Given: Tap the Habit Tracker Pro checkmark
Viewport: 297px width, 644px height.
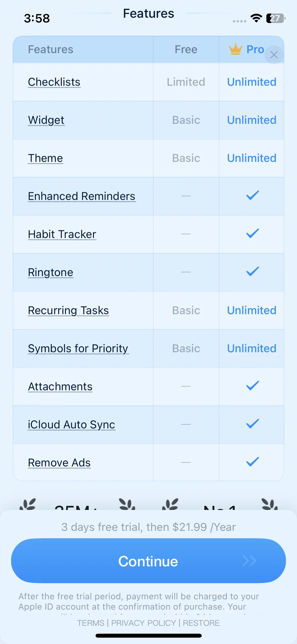Looking at the screenshot, I should pos(252,234).
